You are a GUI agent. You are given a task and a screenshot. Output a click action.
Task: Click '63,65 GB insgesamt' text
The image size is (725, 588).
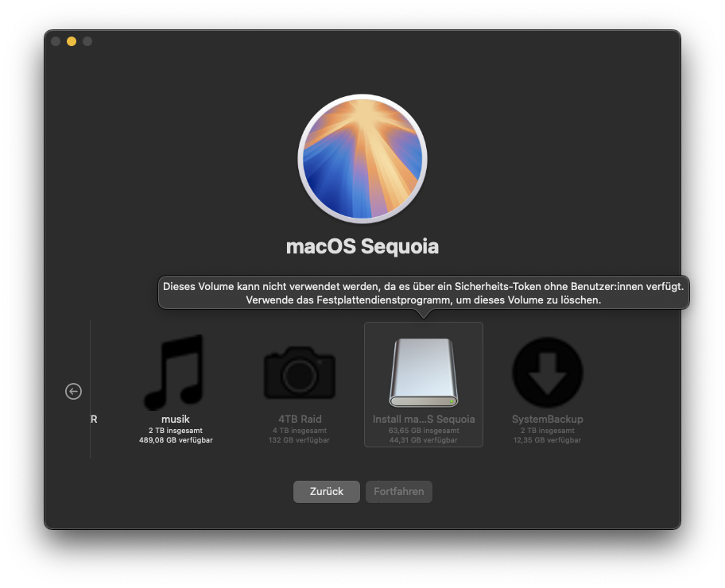tap(424, 431)
